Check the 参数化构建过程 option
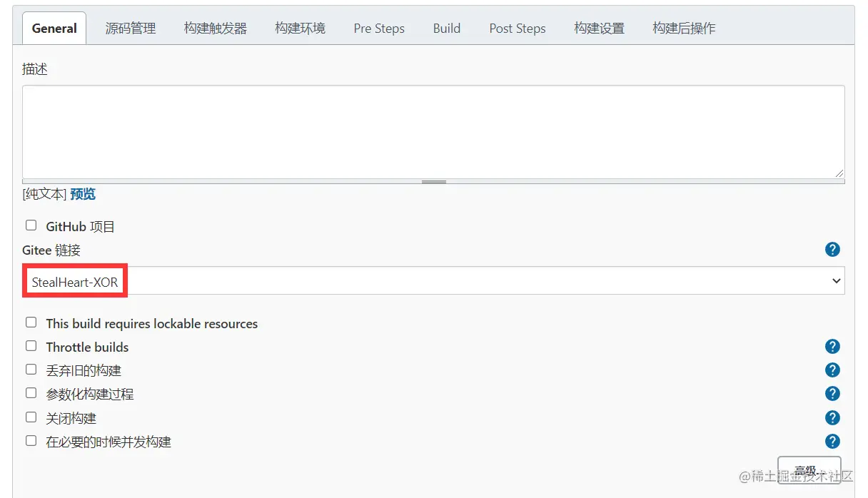Screen dimensions: 868x498 click(x=31, y=393)
